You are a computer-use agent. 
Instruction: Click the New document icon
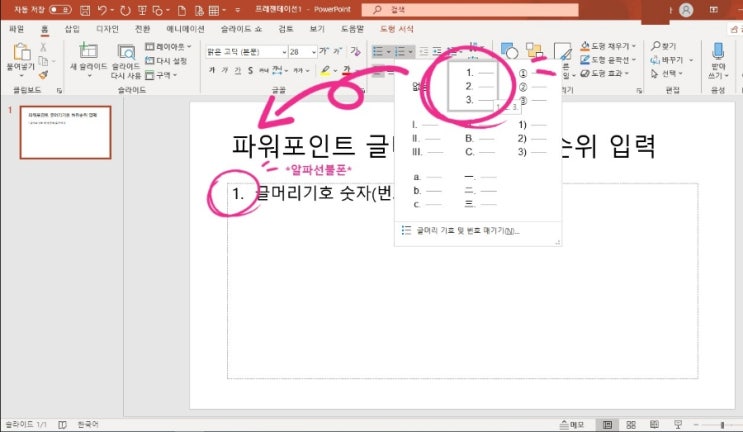tap(181, 10)
